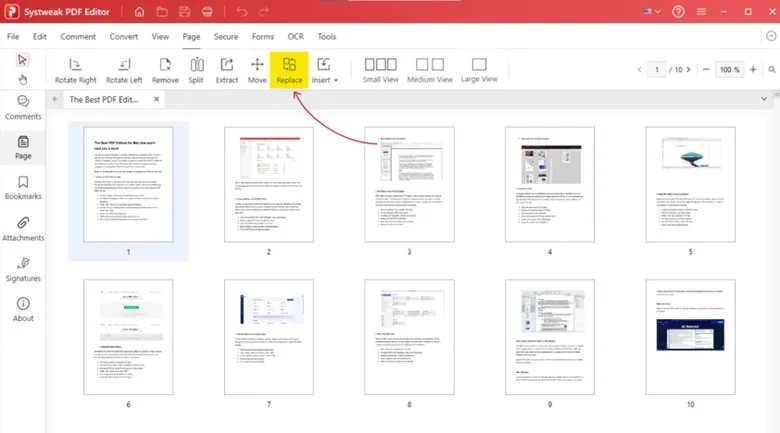Remove the selected page with Remove tool
Viewport: 780px width, 433px height.
tap(165, 70)
